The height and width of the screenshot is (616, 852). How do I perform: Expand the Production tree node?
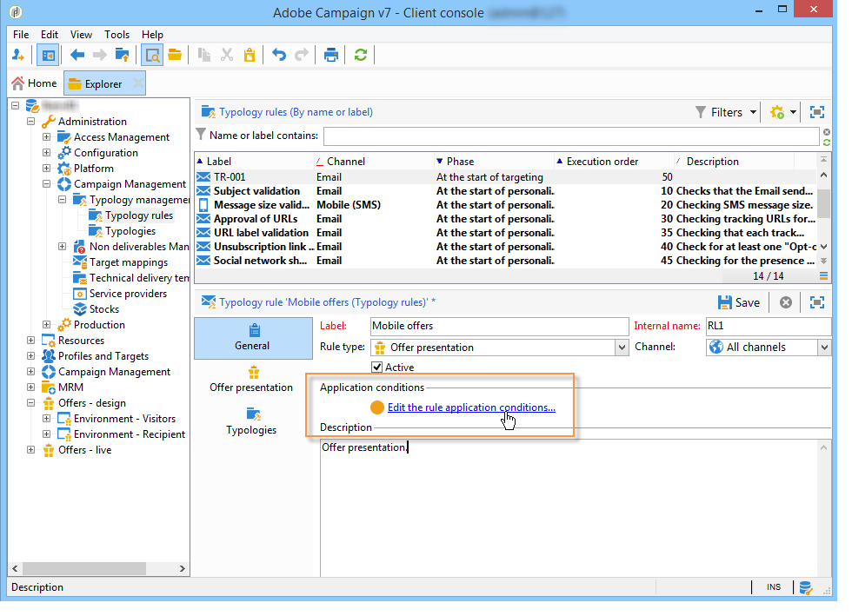pos(47,325)
